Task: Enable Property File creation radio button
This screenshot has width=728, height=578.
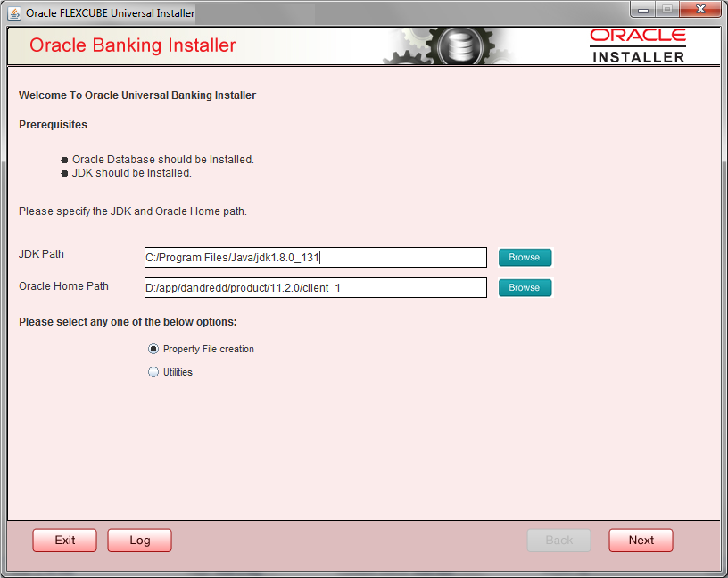Action: (x=153, y=349)
